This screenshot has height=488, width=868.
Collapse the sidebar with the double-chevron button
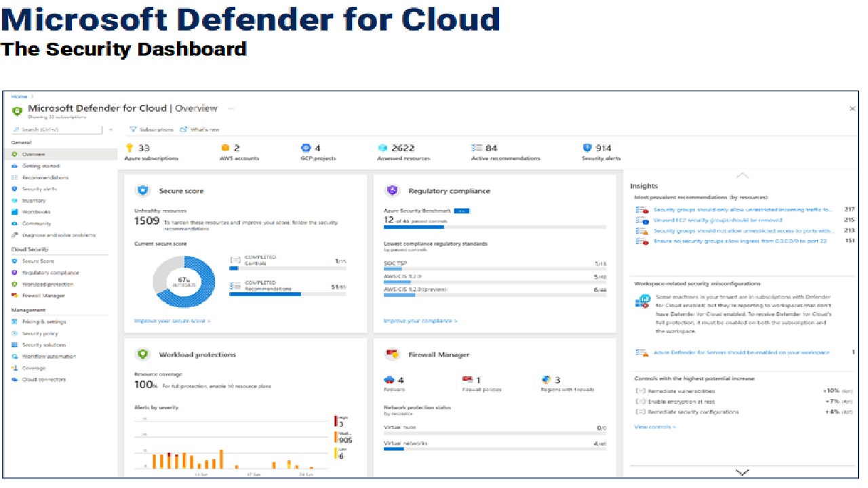pyautogui.click(x=111, y=129)
